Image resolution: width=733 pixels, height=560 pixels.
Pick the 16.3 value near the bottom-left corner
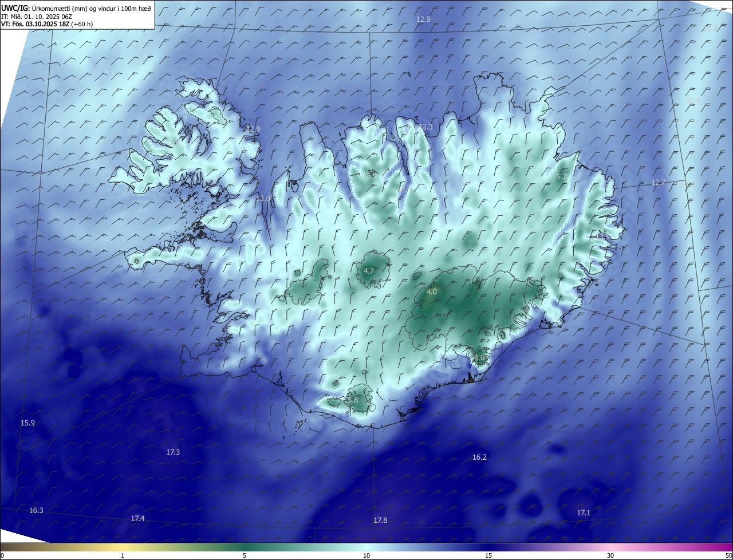[36, 510]
